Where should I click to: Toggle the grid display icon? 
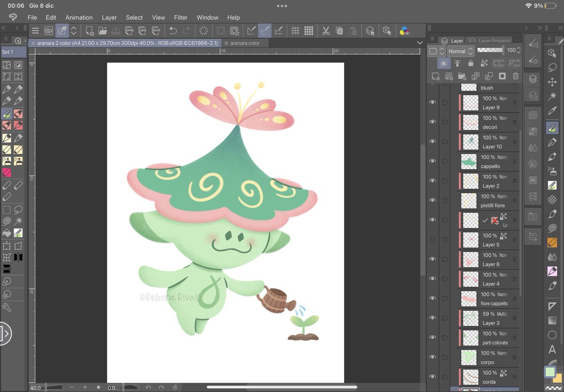coord(295,31)
